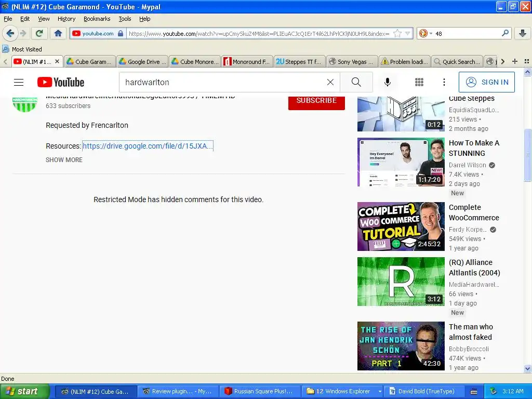Switch to the Problem loading tab
Viewport: 532px width, 399px height.
click(x=405, y=61)
